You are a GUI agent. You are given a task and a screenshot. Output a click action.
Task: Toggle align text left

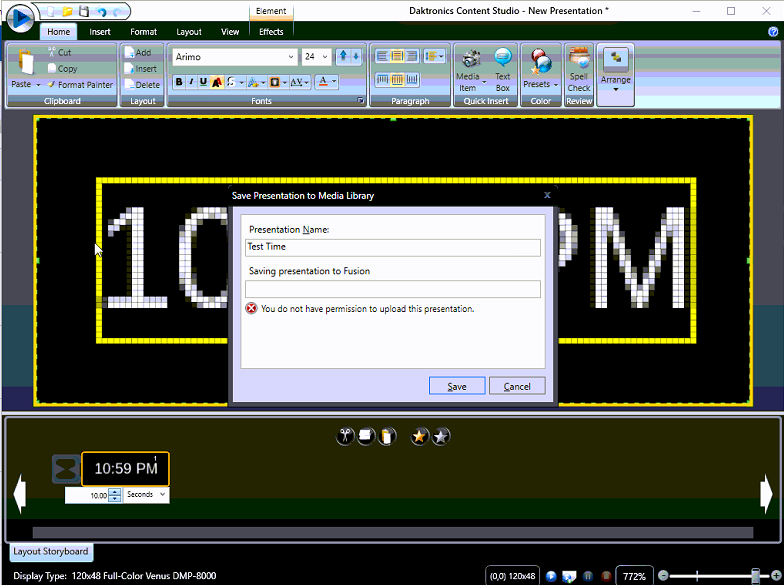pos(382,56)
